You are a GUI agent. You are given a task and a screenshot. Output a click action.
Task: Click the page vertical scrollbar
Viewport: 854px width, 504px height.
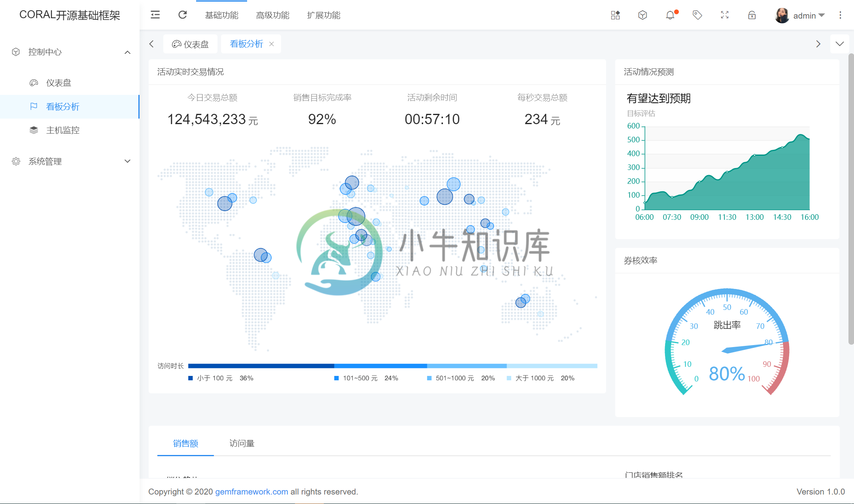coord(851,199)
